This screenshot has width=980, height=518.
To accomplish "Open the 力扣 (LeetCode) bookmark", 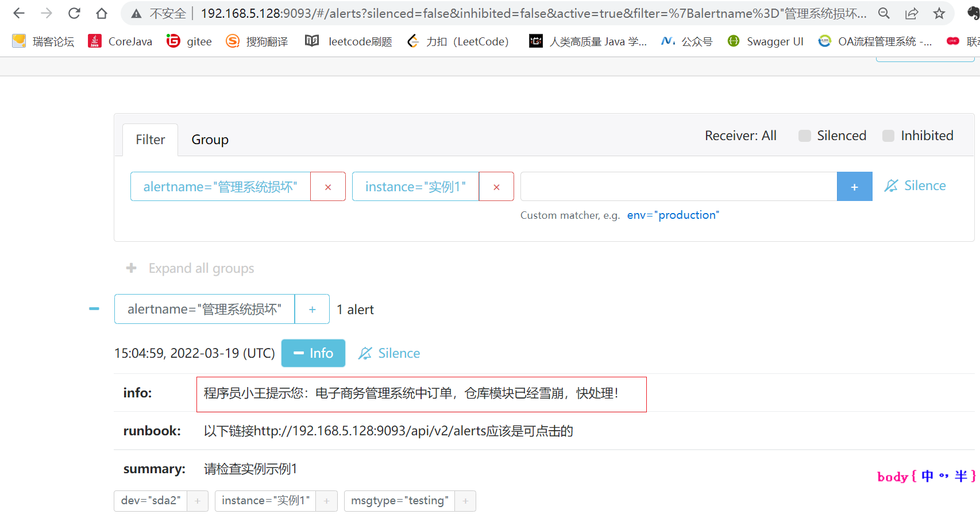I will (x=458, y=41).
